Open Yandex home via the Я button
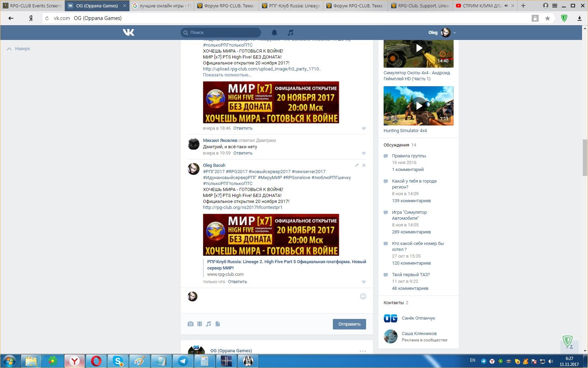588x368 pixels. tap(31, 18)
